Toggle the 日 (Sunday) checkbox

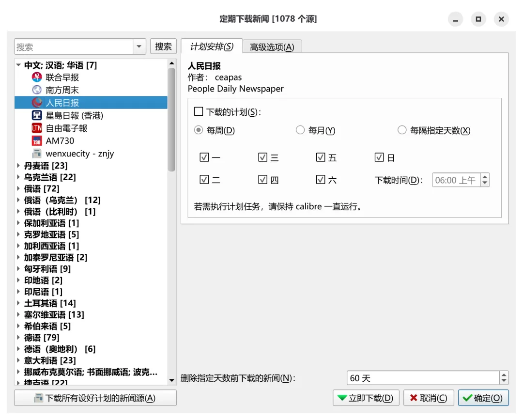(x=379, y=157)
